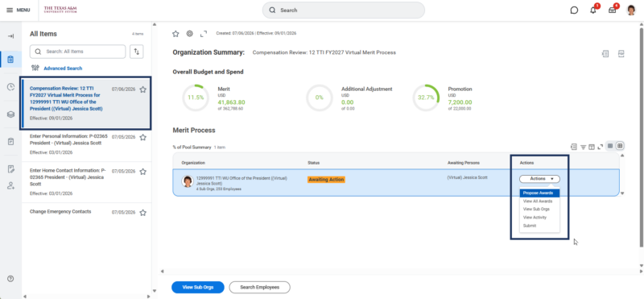Screen dimensions: 644x299
Task: Click the blue View Sub Orgs button
Action: pos(198,287)
